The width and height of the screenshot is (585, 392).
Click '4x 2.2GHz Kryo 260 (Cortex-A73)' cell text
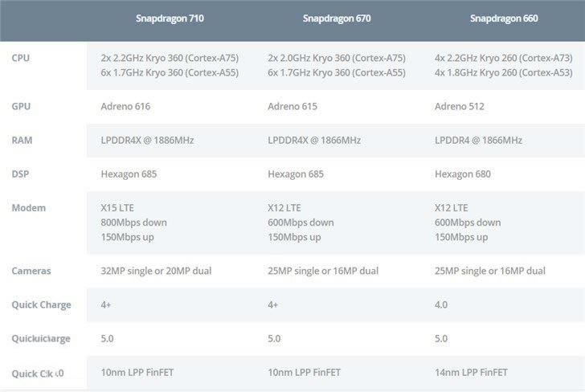(x=504, y=58)
